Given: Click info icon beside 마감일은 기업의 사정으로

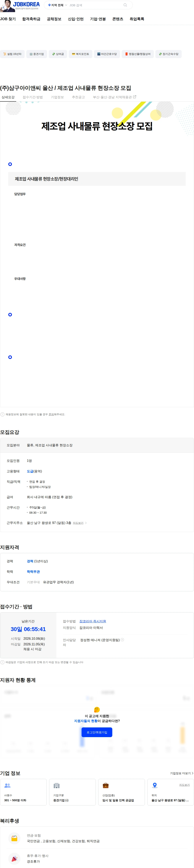Looking at the screenshot, I should [x=2, y=662].
